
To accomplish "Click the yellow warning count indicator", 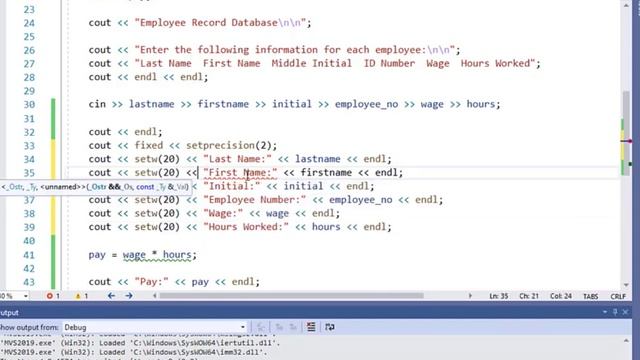I will click(x=81, y=296).
